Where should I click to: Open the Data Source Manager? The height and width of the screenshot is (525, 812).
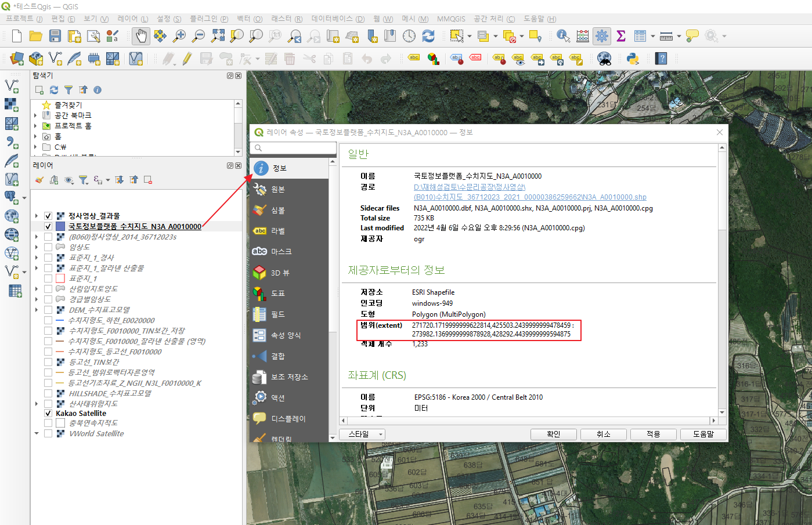point(17,59)
